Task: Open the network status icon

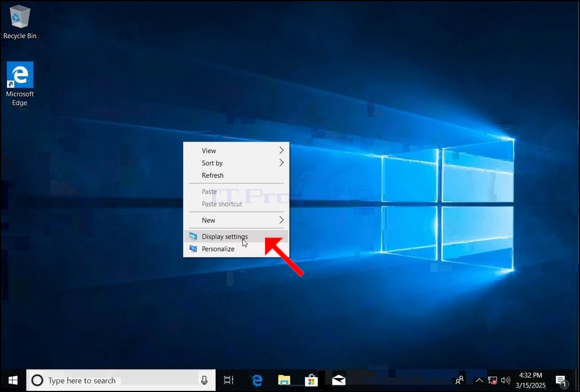Action: coord(493,380)
